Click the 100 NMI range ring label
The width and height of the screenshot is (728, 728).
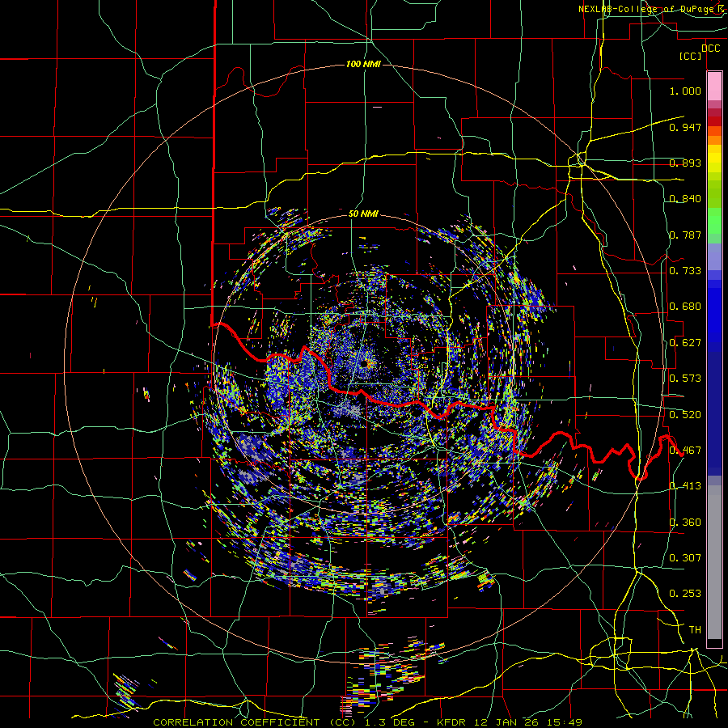[363, 64]
